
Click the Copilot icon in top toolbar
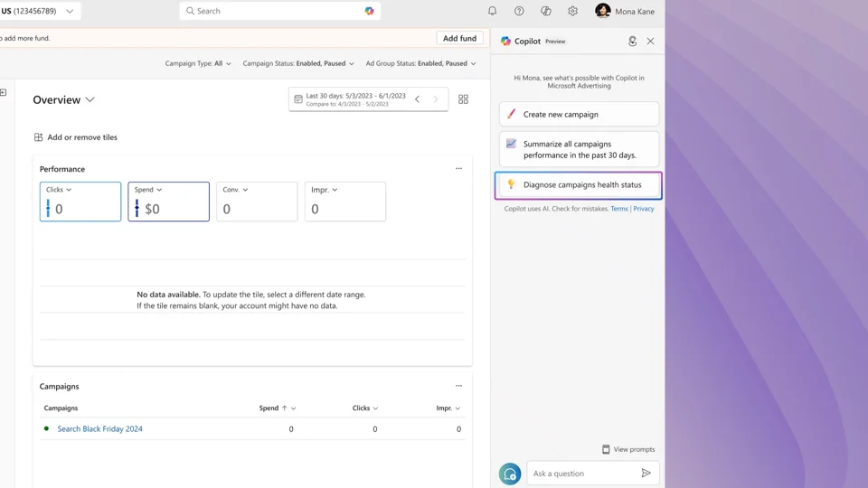tap(546, 11)
